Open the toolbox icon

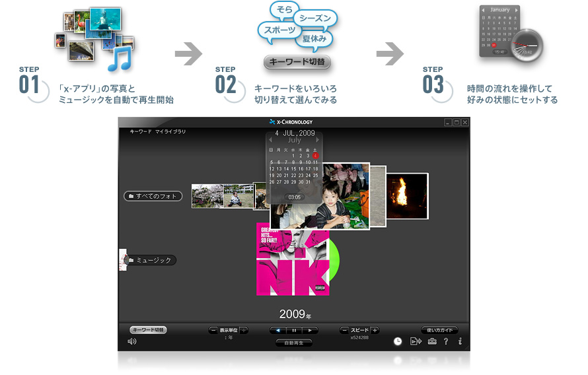(x=432, y=341)
